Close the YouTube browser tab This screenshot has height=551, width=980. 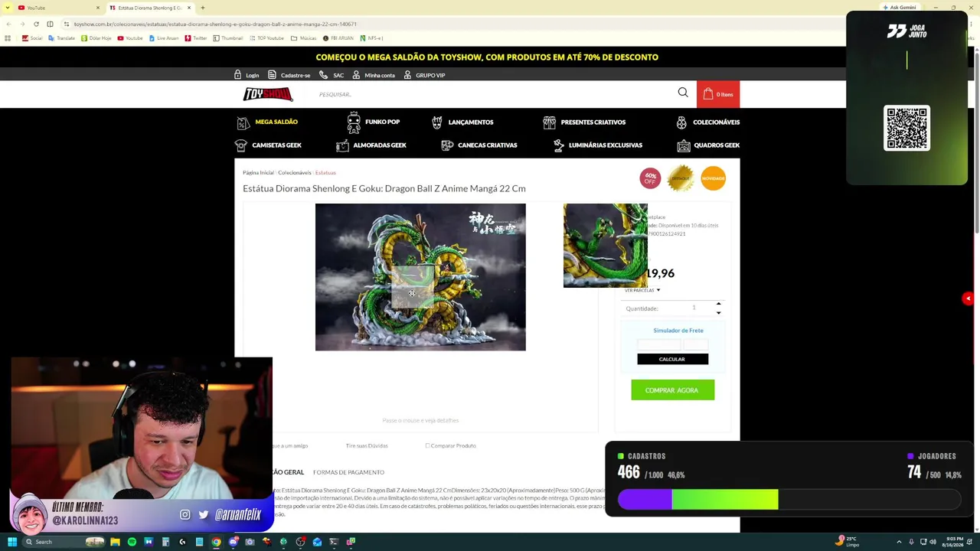[97, 8]
